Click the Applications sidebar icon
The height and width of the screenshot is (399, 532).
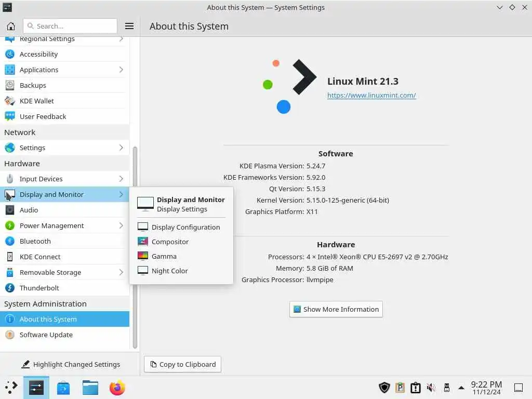10,70
